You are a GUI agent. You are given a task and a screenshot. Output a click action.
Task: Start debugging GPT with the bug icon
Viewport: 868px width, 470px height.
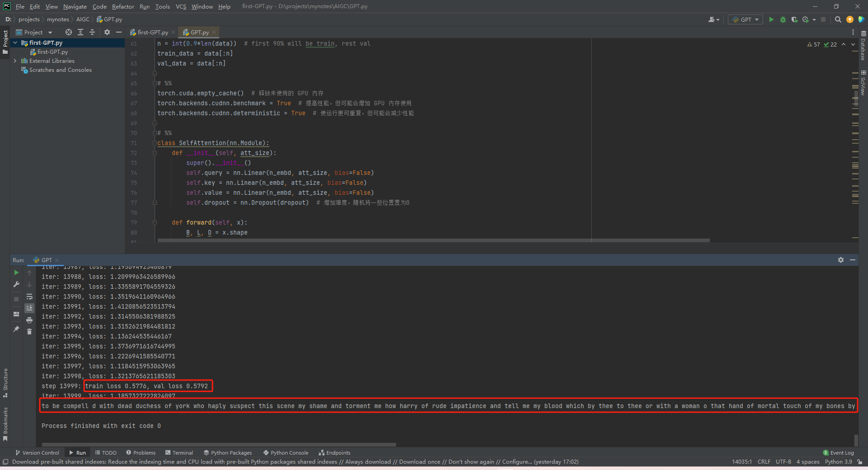point(783,19)
